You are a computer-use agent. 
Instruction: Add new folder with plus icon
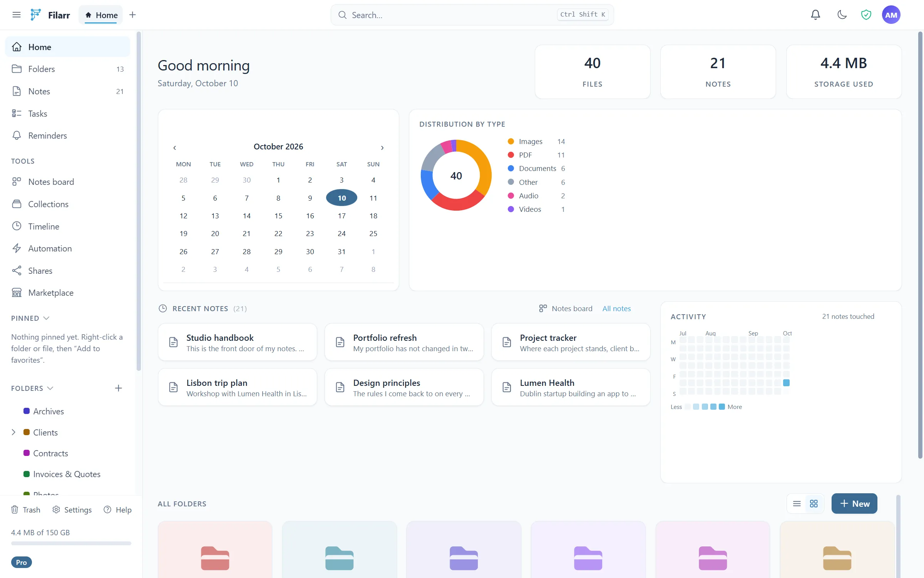tap(118, 388)
